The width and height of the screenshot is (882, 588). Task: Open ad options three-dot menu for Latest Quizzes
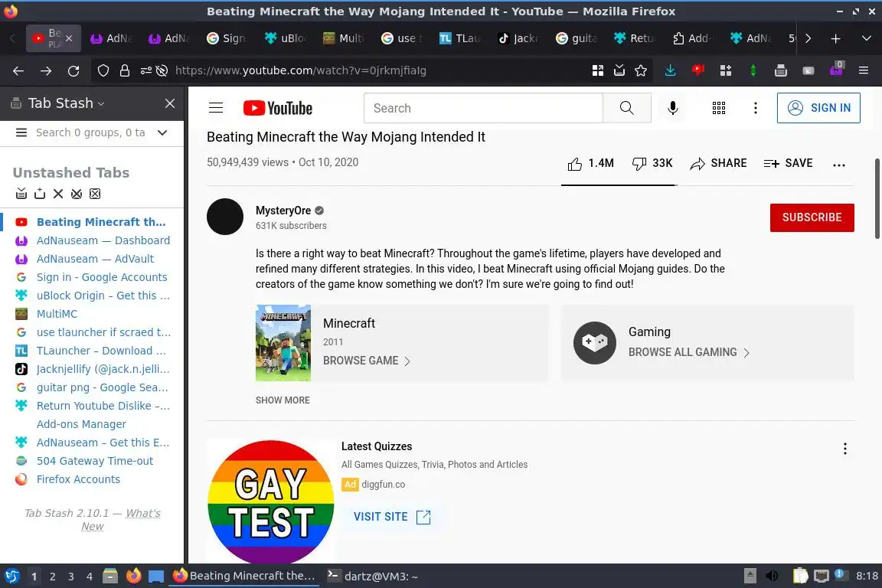click(845, 449)
